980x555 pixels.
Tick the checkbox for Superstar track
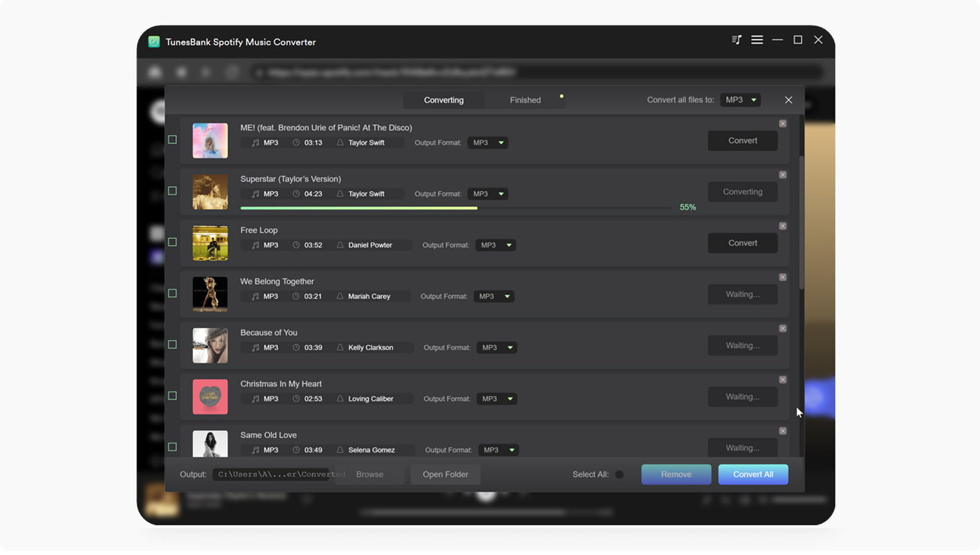(x=172, y=191)
